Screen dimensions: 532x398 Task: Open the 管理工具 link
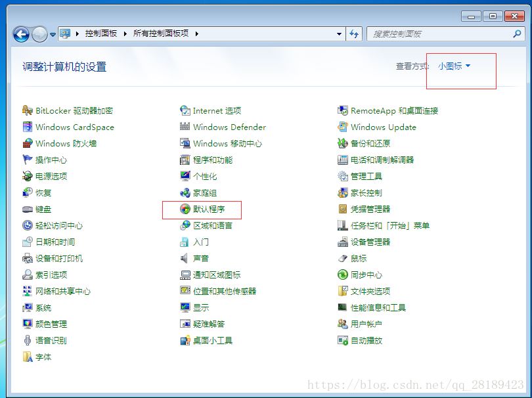(366, 177)
